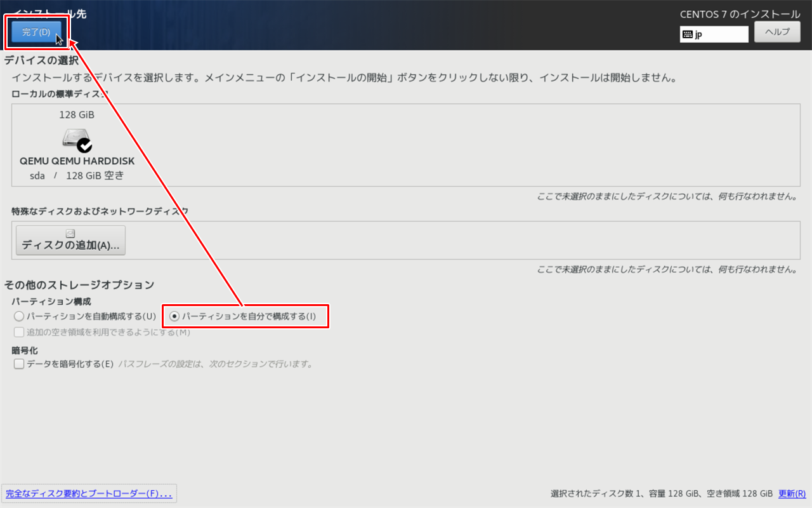
Task: Click the sda / 128 GiB 空き label
Action: (x=76, y=176)
